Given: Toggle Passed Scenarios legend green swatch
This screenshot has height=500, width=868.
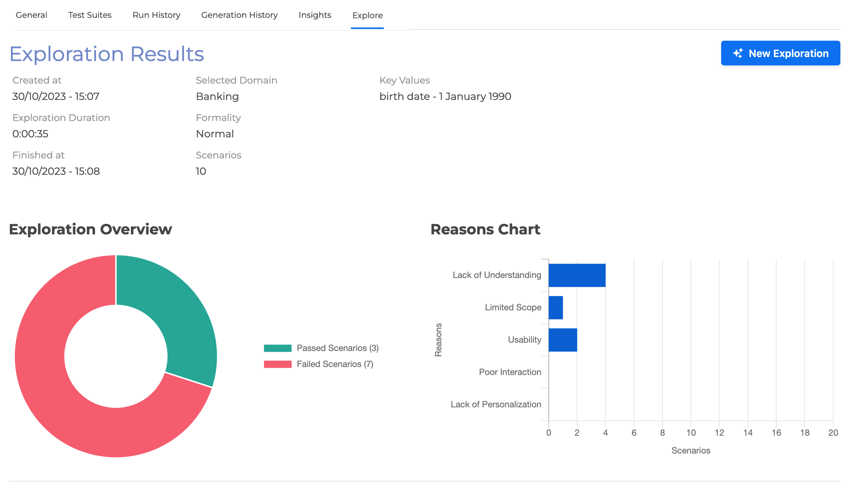Looking at the screenshot, I should (277, 348).
